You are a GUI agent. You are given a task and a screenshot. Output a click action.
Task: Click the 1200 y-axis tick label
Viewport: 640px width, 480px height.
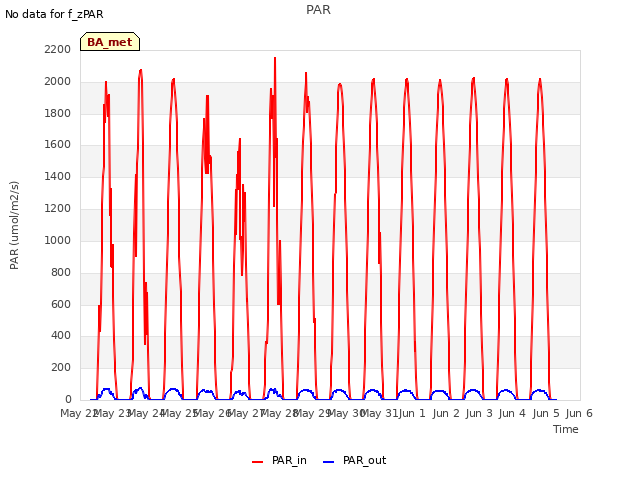[58, 208]
